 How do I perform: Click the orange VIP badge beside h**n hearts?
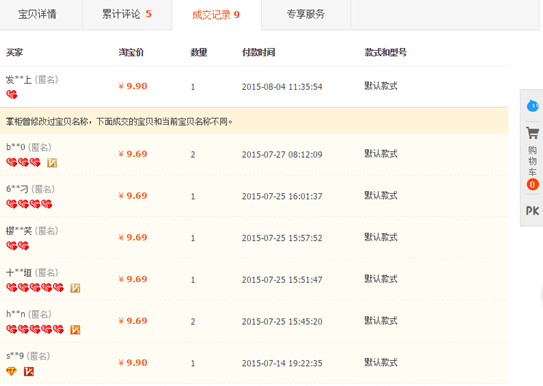tap(75, 330)
